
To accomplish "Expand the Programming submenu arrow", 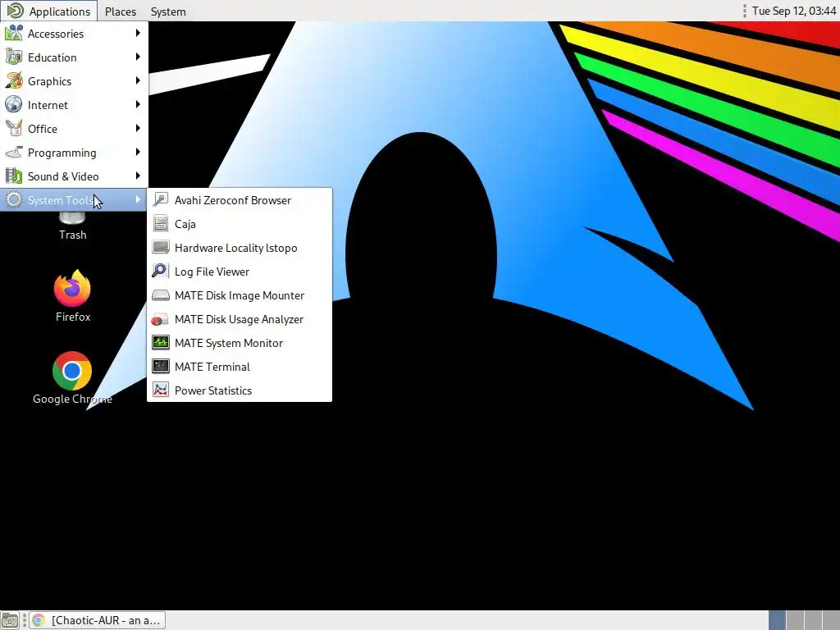I will [x=138, y=152].
